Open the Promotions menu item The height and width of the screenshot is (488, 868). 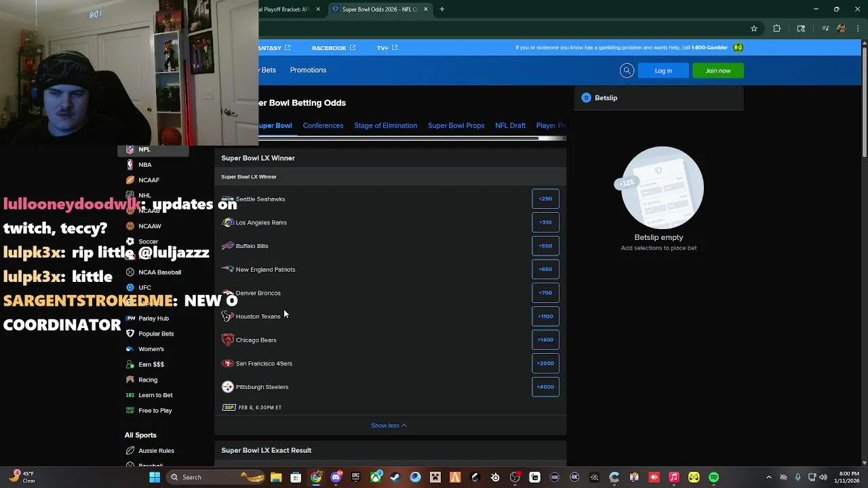pos(308,70)
